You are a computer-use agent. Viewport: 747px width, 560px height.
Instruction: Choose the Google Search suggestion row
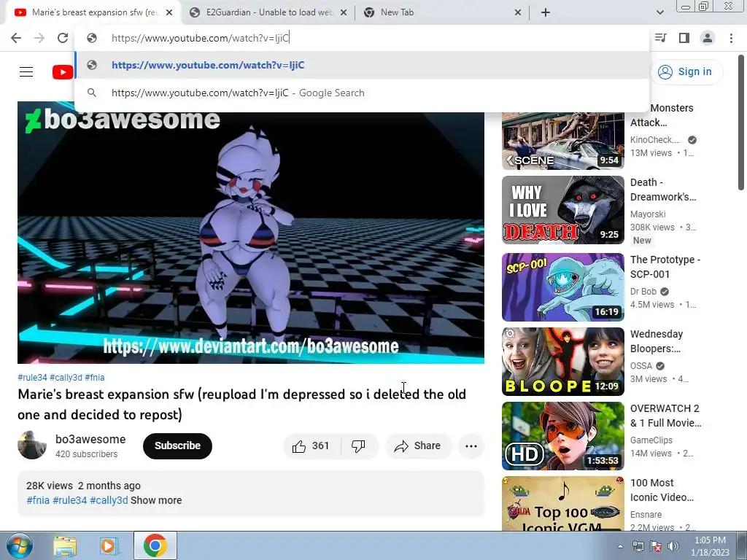(x=362, y=93)
